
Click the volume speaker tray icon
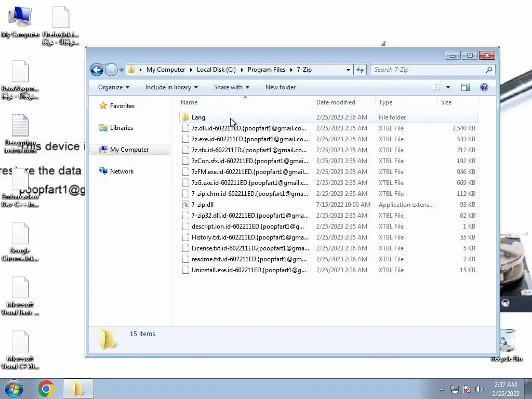click(479, 389)
